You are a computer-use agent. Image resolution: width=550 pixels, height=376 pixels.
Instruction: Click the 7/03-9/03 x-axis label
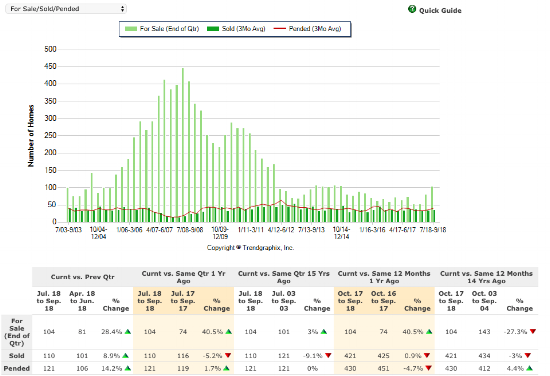point(68,230)
